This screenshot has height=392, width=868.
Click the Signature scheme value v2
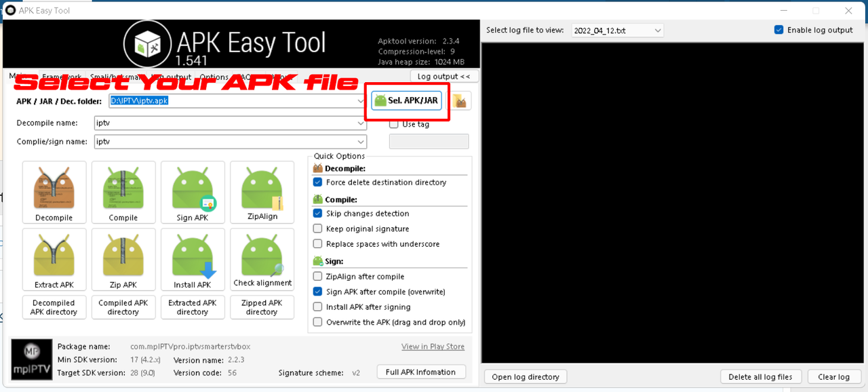click(356, 373)
